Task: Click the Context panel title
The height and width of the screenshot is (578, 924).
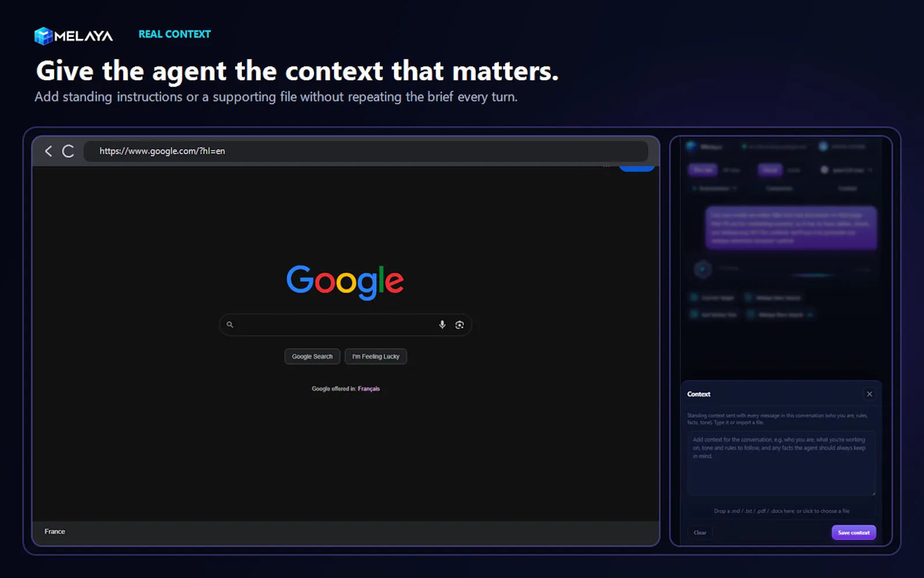Action: (x=699, y=394)
